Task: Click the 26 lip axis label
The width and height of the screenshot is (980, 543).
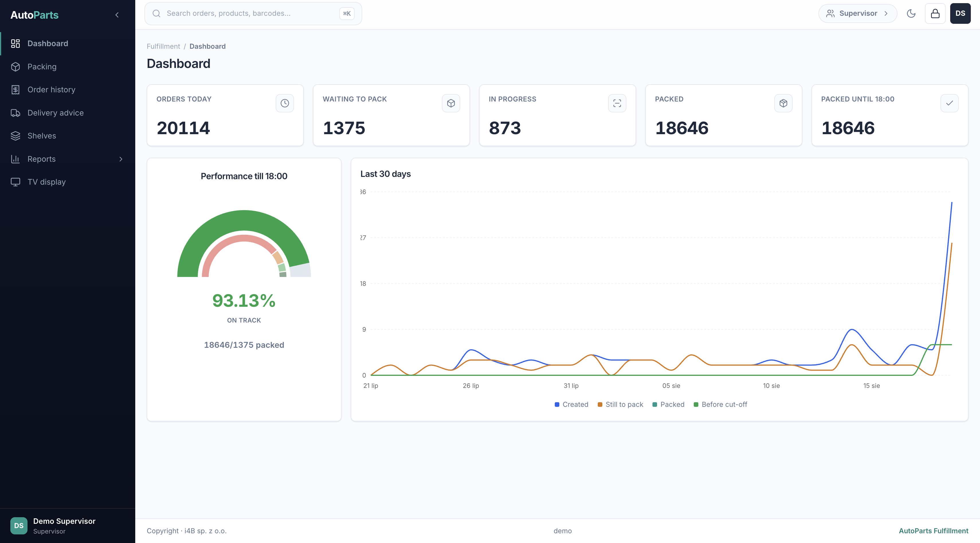Action: pos(471,386)
